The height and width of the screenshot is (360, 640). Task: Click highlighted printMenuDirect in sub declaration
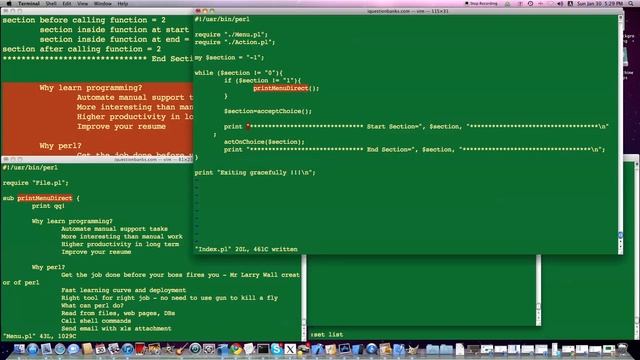click(44, 198)
